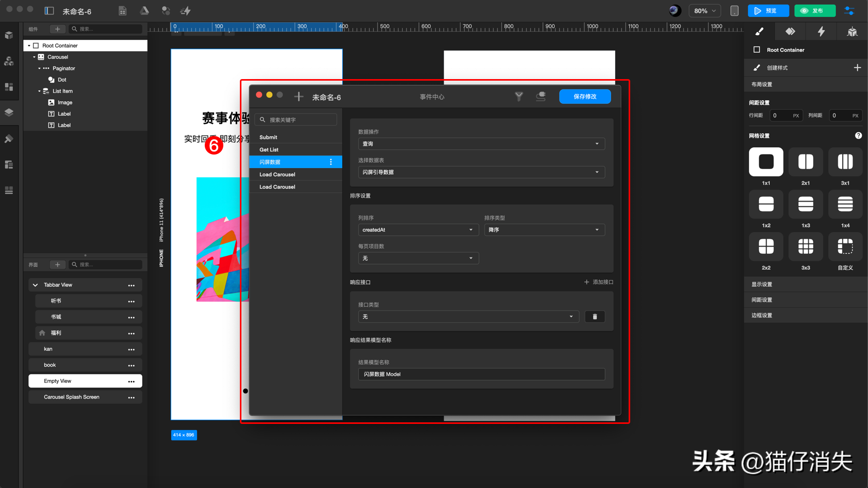Click the 保存修改 button
The height and width of the screenshot is (488, 868).
(585, 96)
